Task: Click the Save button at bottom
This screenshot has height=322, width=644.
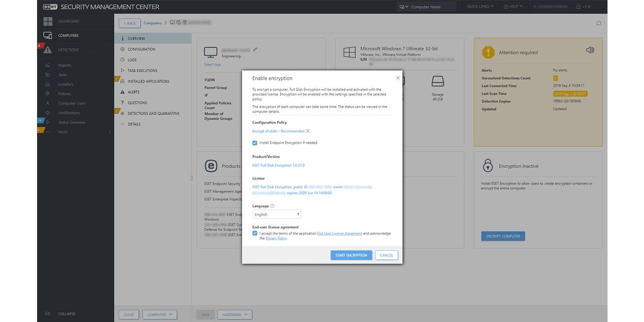Action: [205, 315]
